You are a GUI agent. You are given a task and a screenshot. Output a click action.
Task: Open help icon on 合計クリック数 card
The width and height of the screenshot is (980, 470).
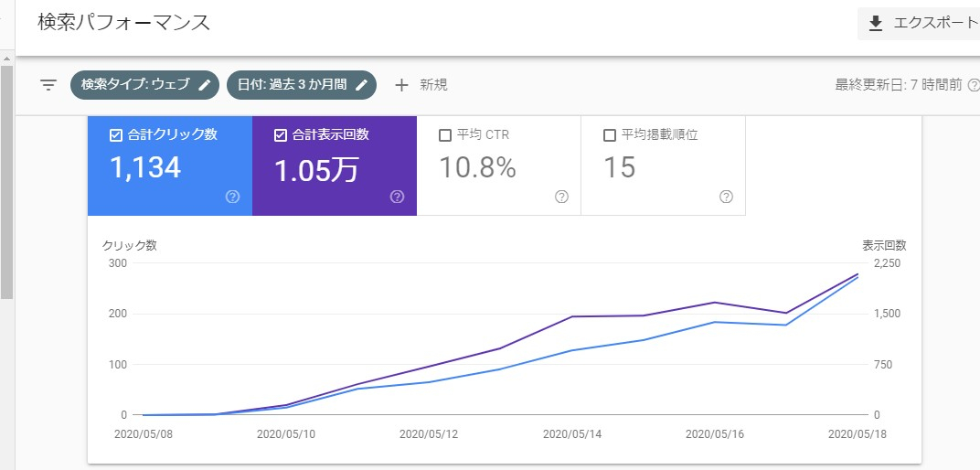click(232, 197)
